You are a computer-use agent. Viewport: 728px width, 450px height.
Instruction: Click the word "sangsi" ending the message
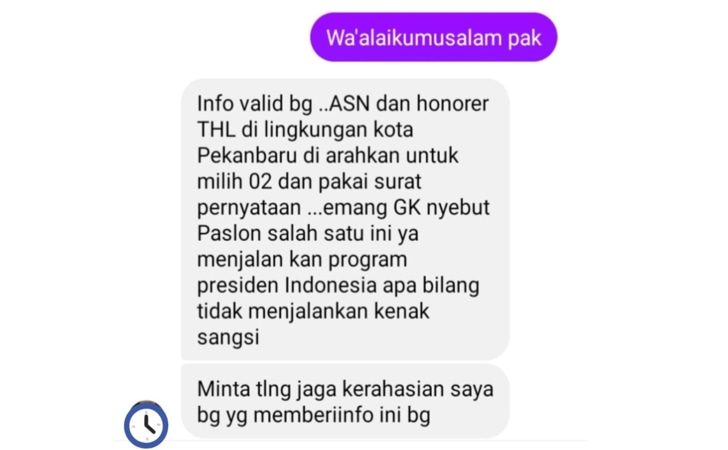(228, 338)
